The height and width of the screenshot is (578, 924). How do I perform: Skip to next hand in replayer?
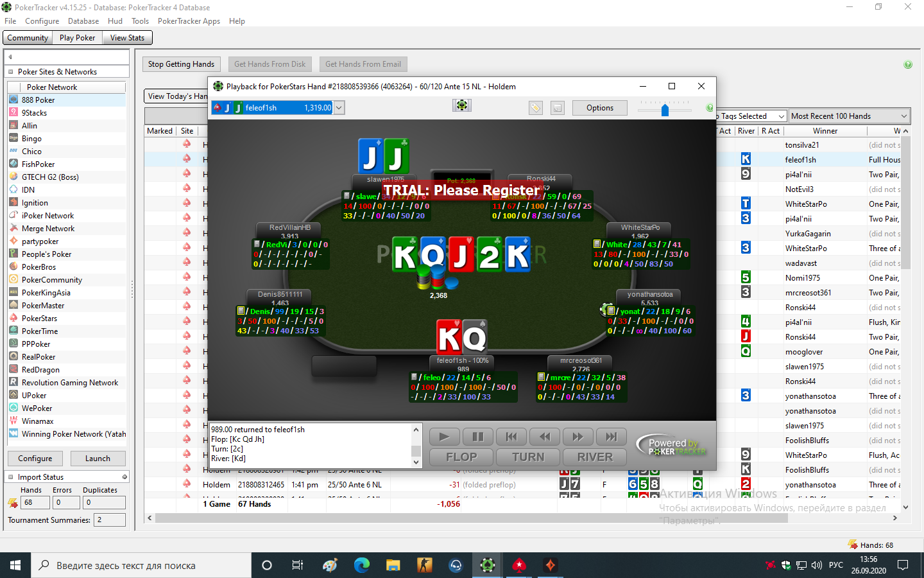[611, 437]
